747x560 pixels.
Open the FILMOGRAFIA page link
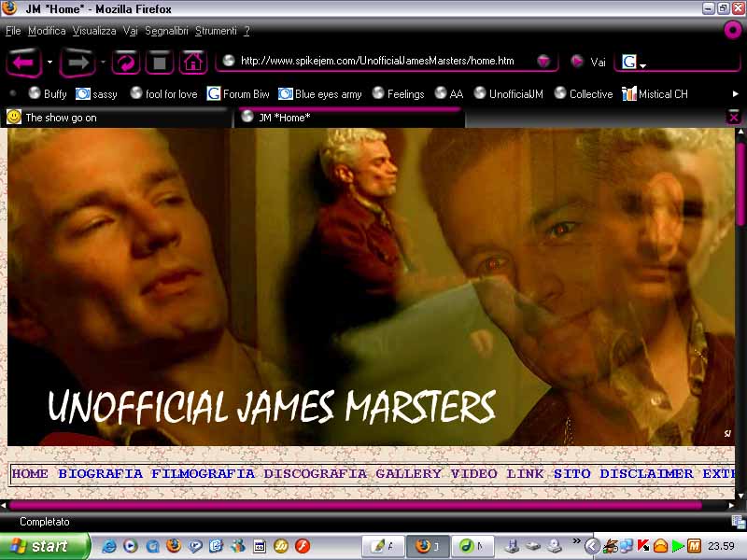coord(203,474)
